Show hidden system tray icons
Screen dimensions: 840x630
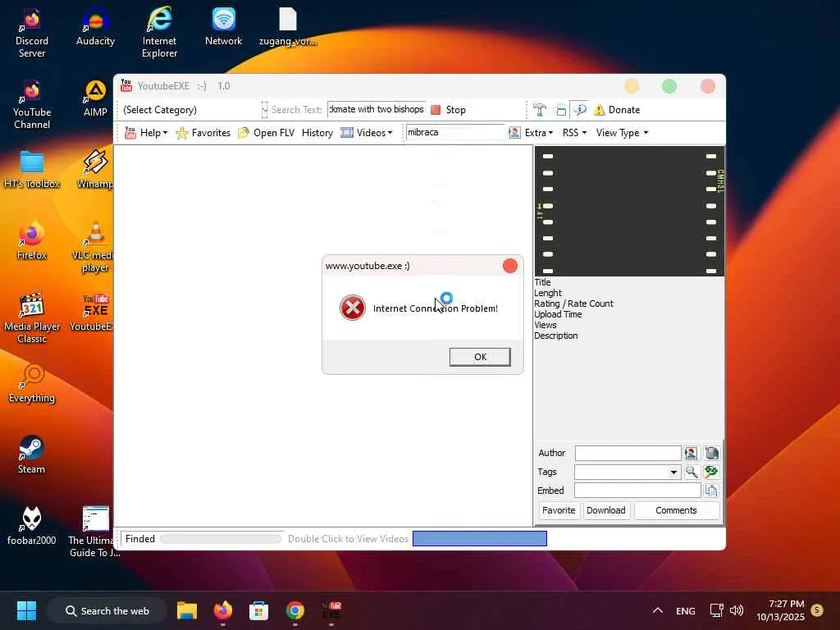pyautogui.click(x=657, y=610)
